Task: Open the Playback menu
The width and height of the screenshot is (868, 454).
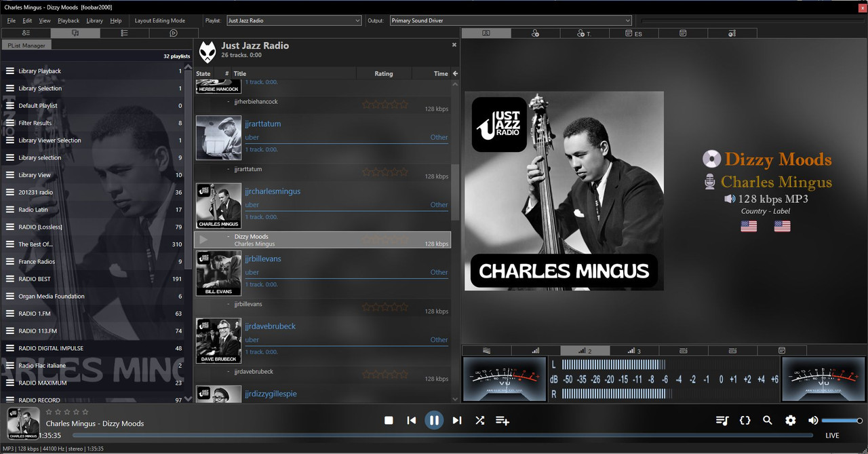Action: 68,20
